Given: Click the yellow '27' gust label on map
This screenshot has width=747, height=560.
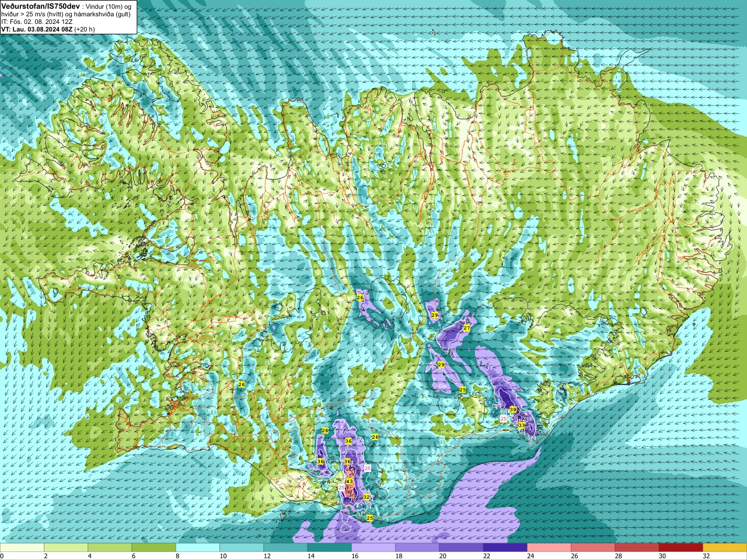Looking at the screenshot, I should tap(466, 328).
